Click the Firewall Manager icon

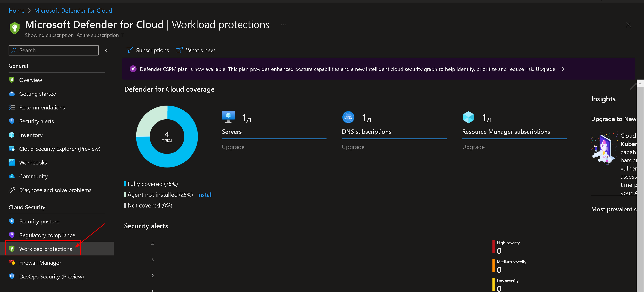[12, 263]
